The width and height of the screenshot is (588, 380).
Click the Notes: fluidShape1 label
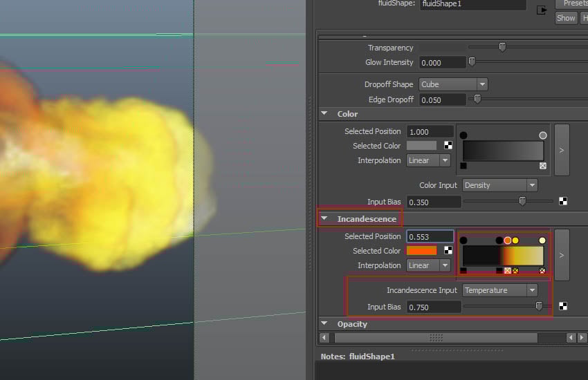(358, 357)
